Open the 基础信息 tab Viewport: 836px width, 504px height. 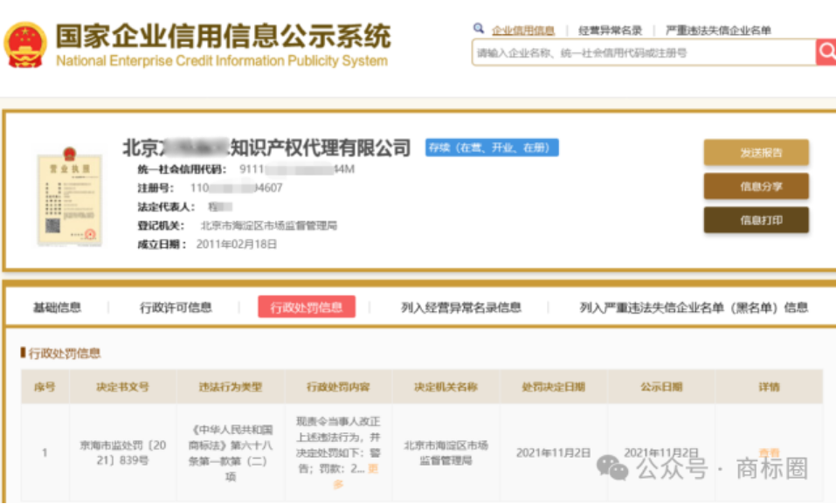[x=58, y=307]
